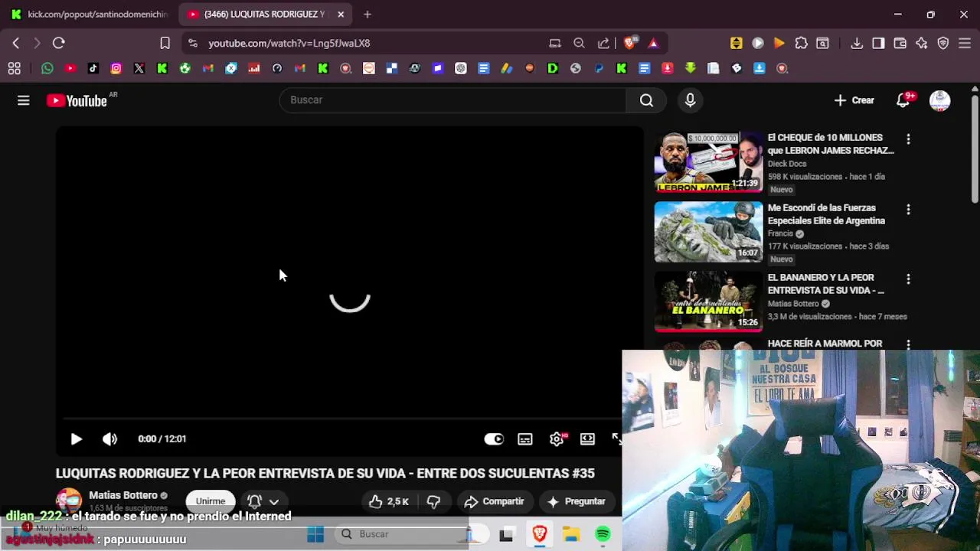Viewport: 980px width, 551px height.
Task: Toggle the autoplay switch in player
Action: click(494, 439)
